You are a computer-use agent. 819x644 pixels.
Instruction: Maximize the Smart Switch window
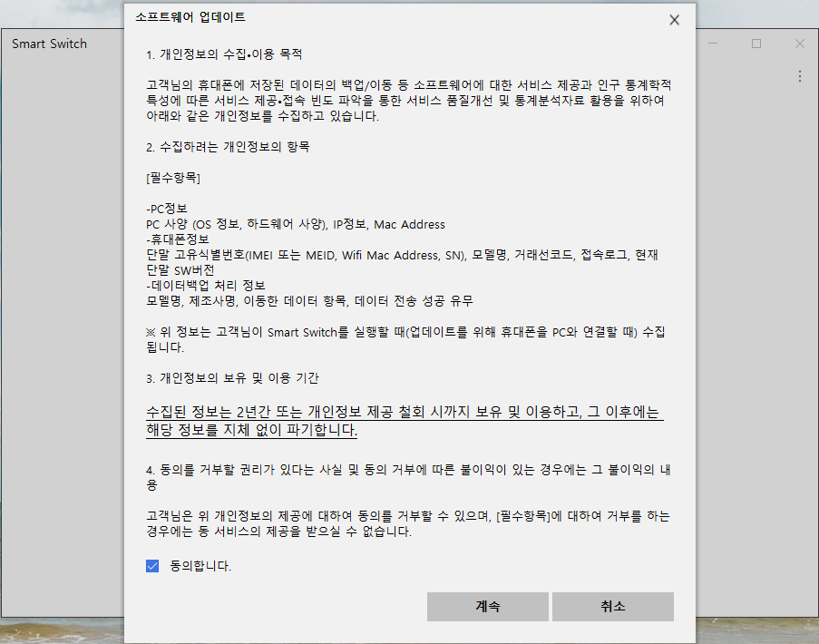[756, 44]
